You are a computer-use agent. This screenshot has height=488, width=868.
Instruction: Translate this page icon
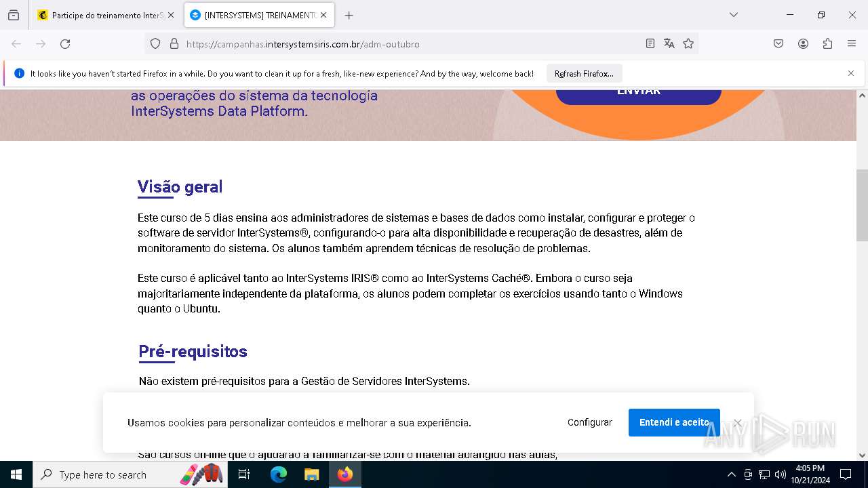coord(669,44)
